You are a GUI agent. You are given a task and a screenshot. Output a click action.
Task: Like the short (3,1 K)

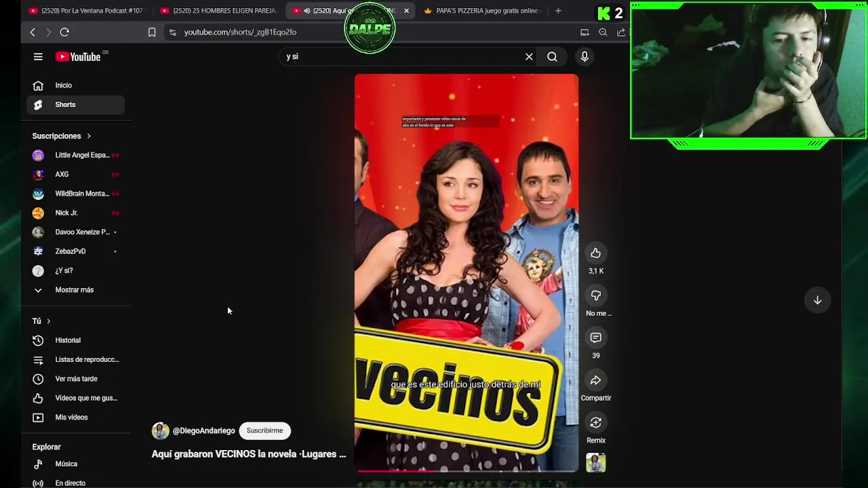pos(595,253)
